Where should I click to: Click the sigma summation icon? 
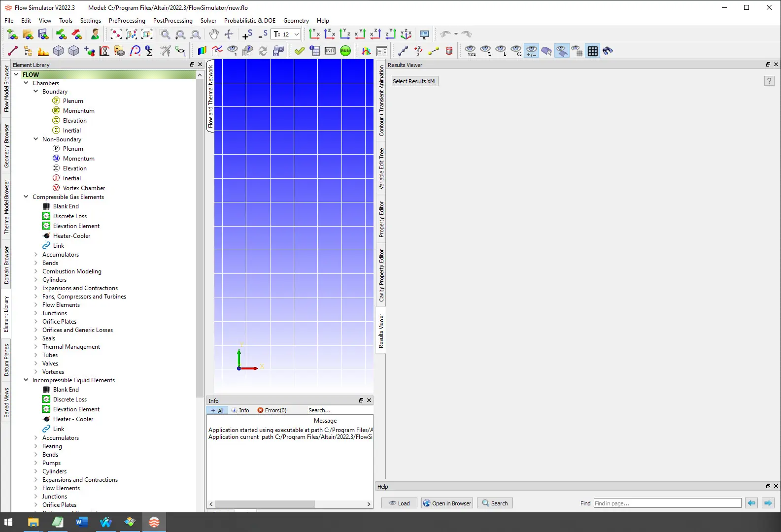[x=149, y=51]
